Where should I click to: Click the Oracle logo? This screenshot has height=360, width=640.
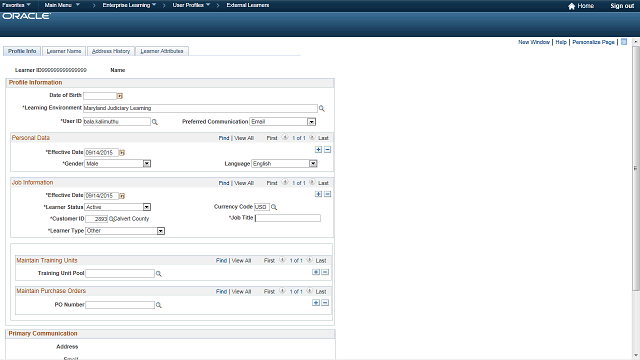[x=27, y=16]
